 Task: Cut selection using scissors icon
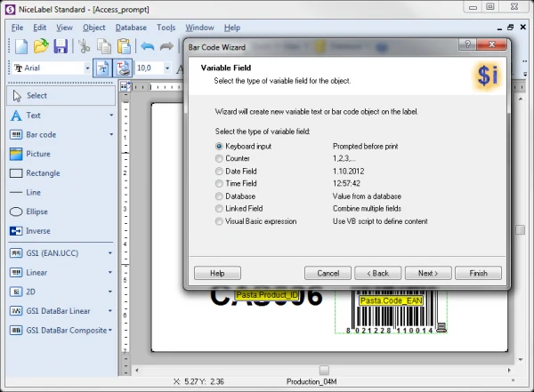coord(85,46)
